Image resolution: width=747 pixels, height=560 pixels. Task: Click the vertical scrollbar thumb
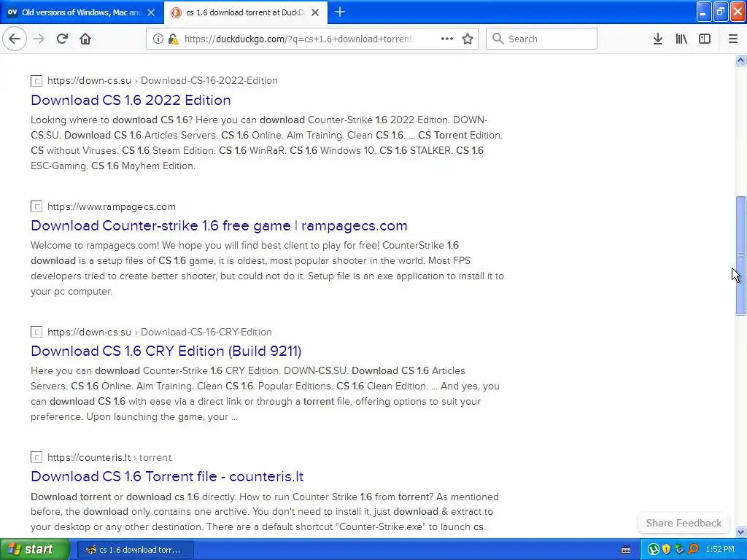tap(740, 255)
